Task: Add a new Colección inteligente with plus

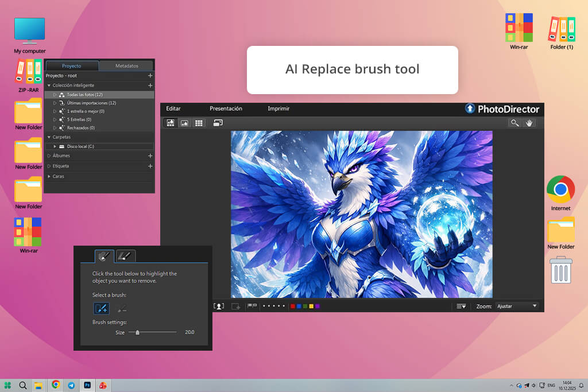Action: [150, 86]
